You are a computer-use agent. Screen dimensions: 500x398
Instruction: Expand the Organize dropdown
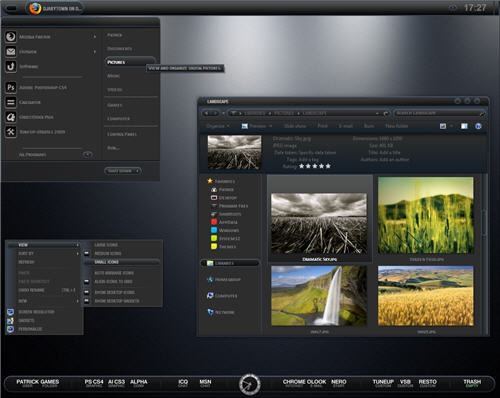pos(218,126)
